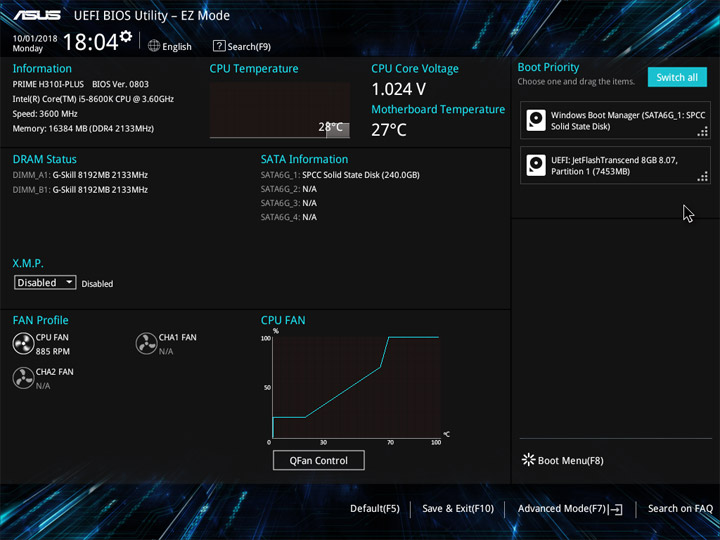720x540 pixels.
Task: Change language from English
Action: [177, 46]
